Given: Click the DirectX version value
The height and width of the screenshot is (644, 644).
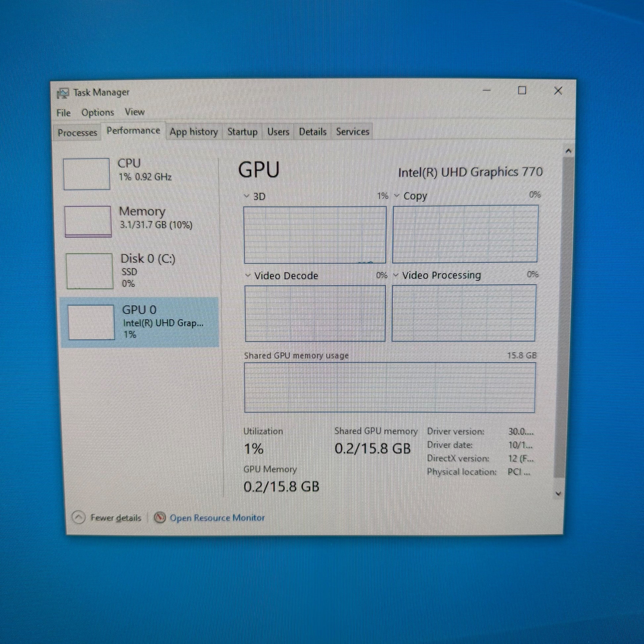Looking at the screenshot, I should tap(521, 458).
